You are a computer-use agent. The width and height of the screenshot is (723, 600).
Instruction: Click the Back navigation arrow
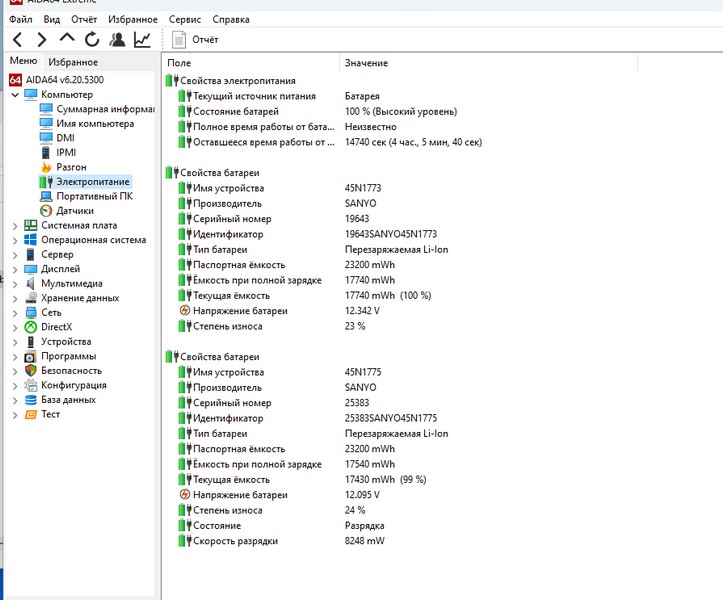17,40
